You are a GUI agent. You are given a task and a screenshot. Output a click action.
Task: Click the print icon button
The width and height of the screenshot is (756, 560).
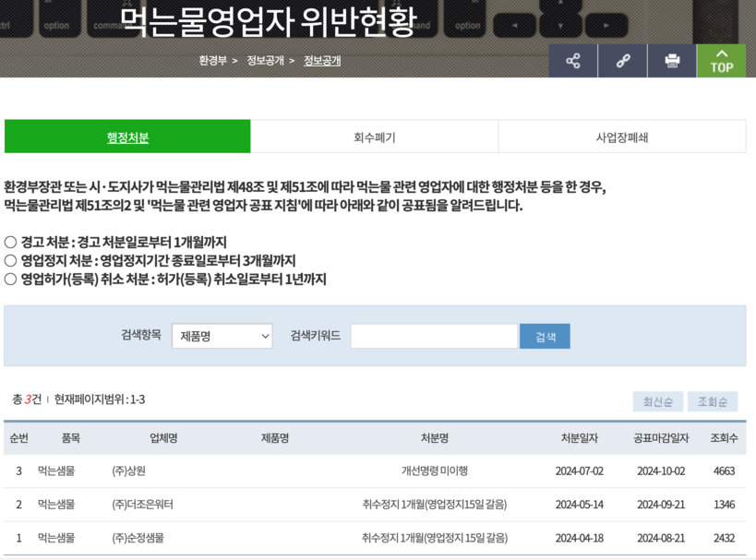coord(672,61)
